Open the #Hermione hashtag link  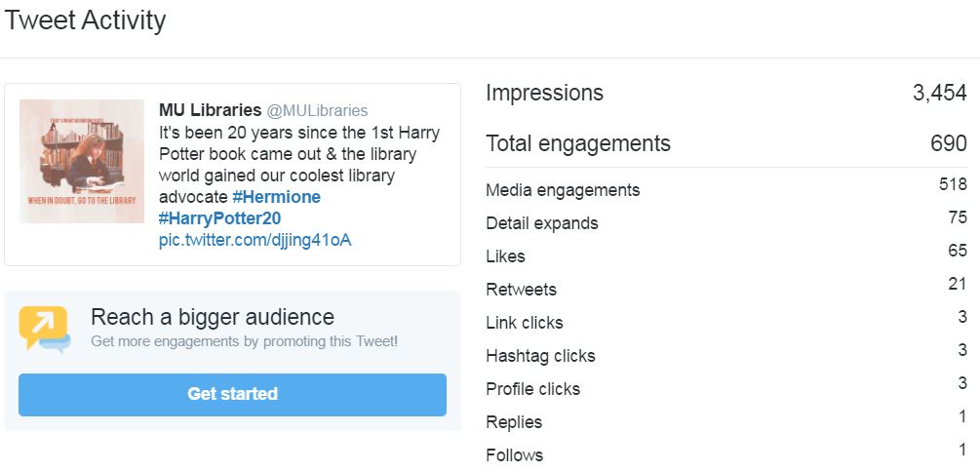coord(276,197)
